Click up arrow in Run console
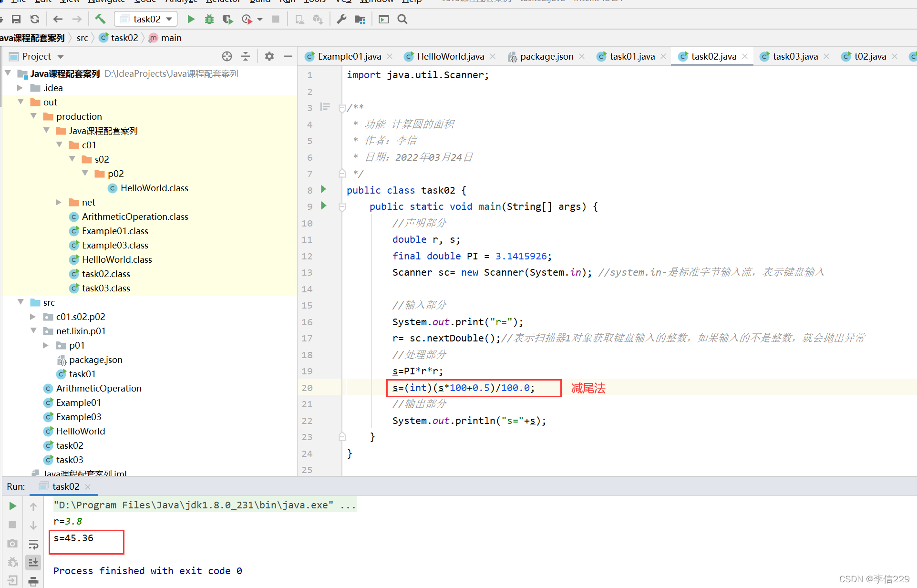This screenshot has width=917, height=588. [x=33, y=507]
